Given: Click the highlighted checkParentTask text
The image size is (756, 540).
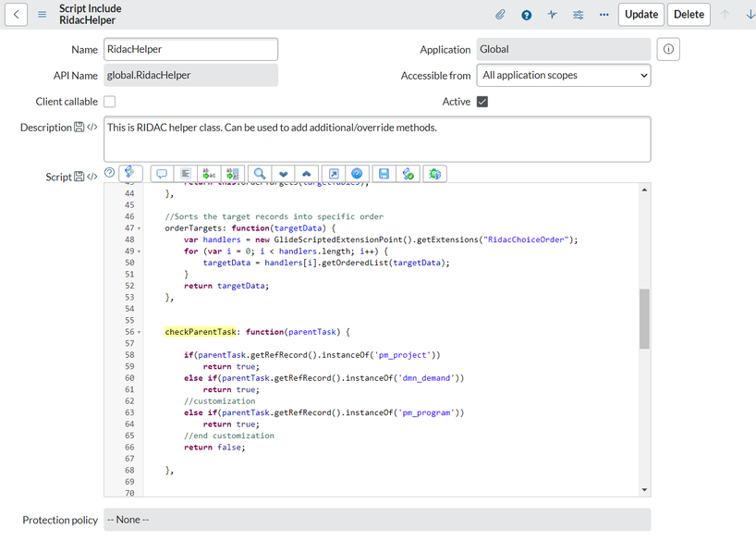Looking at the screenshot, I should coord(201,332).
